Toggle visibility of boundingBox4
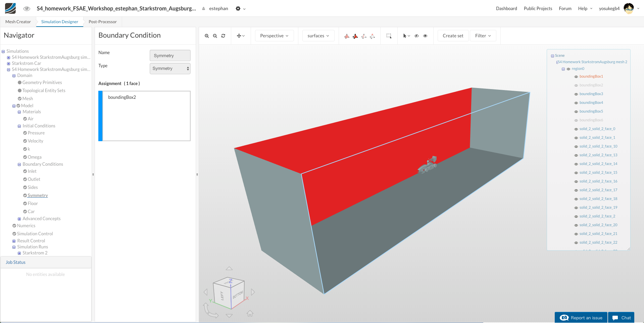The height and width of the screenshot is (323, 644). pos(576,103)
